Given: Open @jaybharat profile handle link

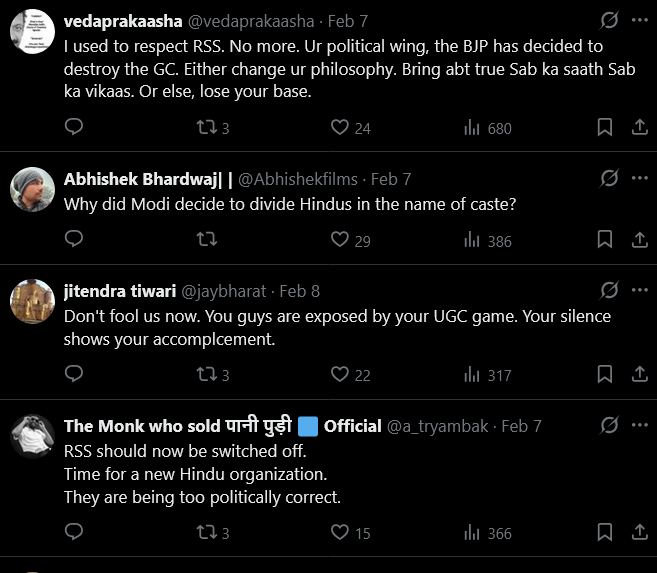Looking at the screenshot, I should pyautogui.click(x=223, y=291).
